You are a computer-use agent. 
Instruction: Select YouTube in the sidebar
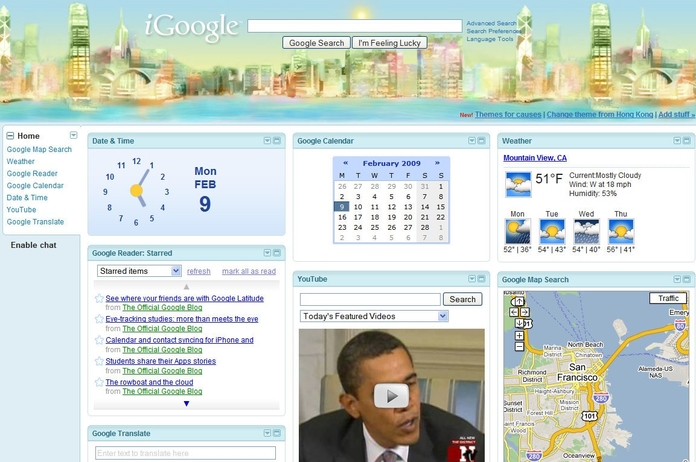[x=21, y=209]
